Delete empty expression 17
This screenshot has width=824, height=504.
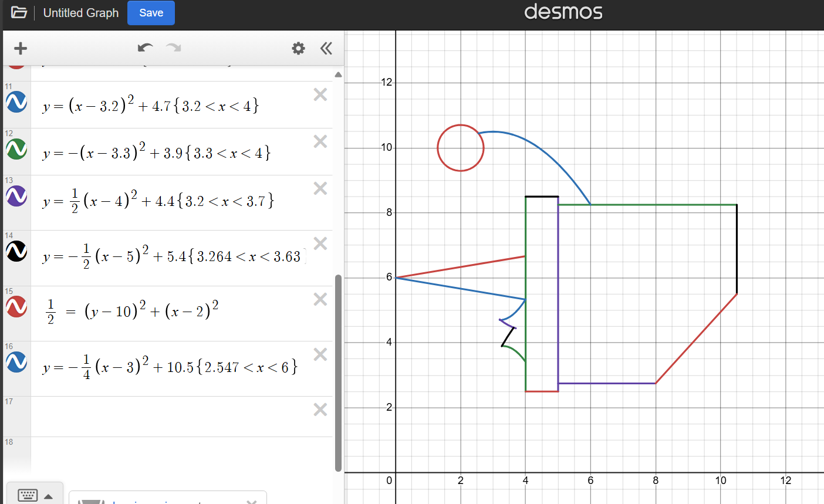[x=320, y=409]
